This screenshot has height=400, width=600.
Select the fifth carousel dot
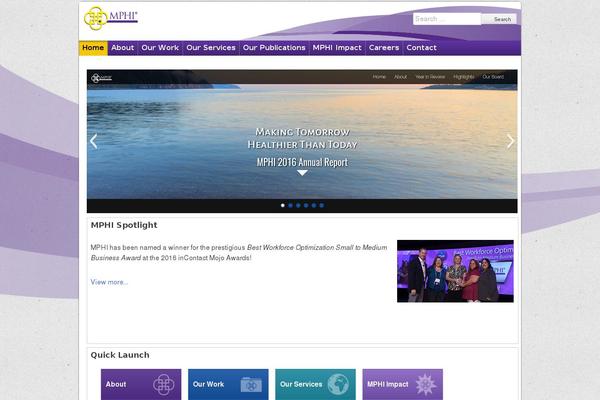[x=314, y=206]
